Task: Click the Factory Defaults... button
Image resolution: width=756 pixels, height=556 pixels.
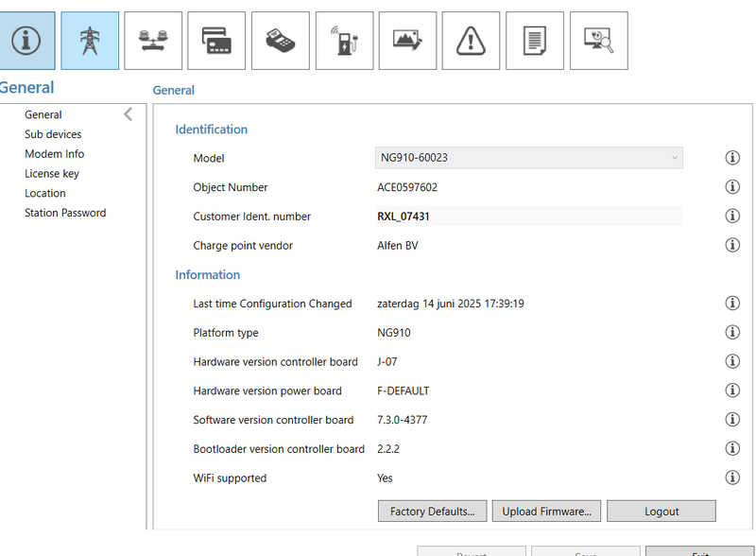Action: pyautogui.click(x=433, y=512)
